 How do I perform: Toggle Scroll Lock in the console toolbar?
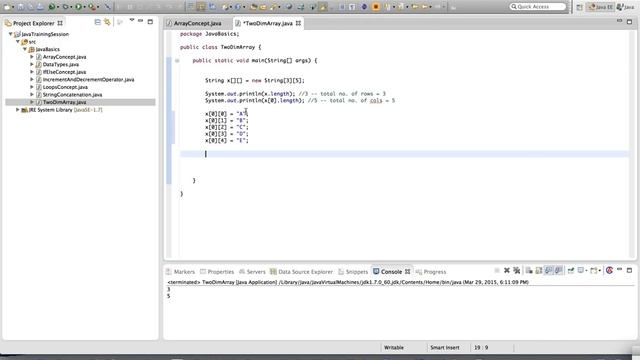click(x=539, y=271)
